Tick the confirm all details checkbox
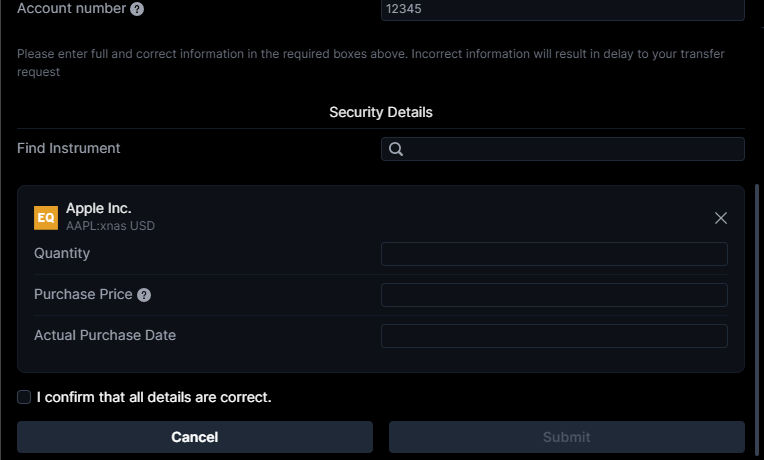The image size is (764, 460). pyautogui.click(x=24, y=397)
